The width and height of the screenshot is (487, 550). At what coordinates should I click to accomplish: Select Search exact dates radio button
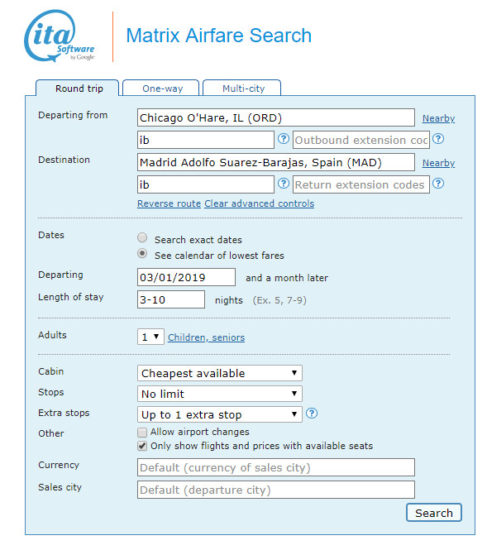coord(142,238)
